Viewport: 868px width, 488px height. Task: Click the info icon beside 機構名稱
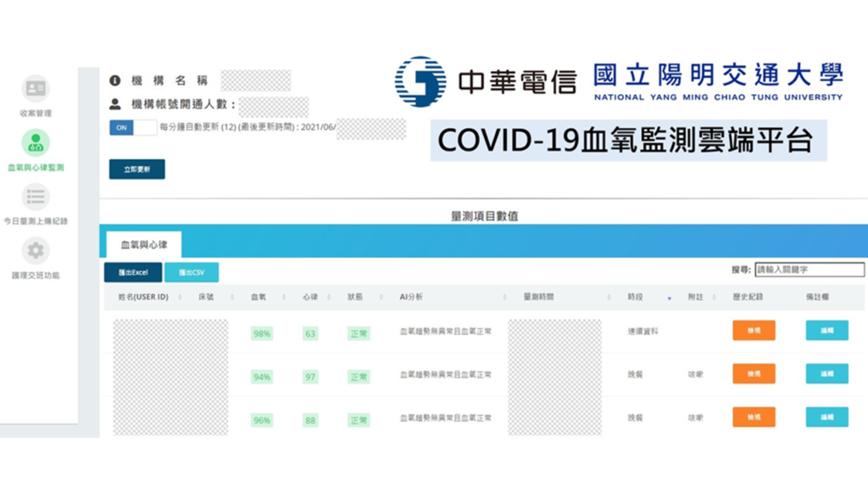click(x=115, y=80)
